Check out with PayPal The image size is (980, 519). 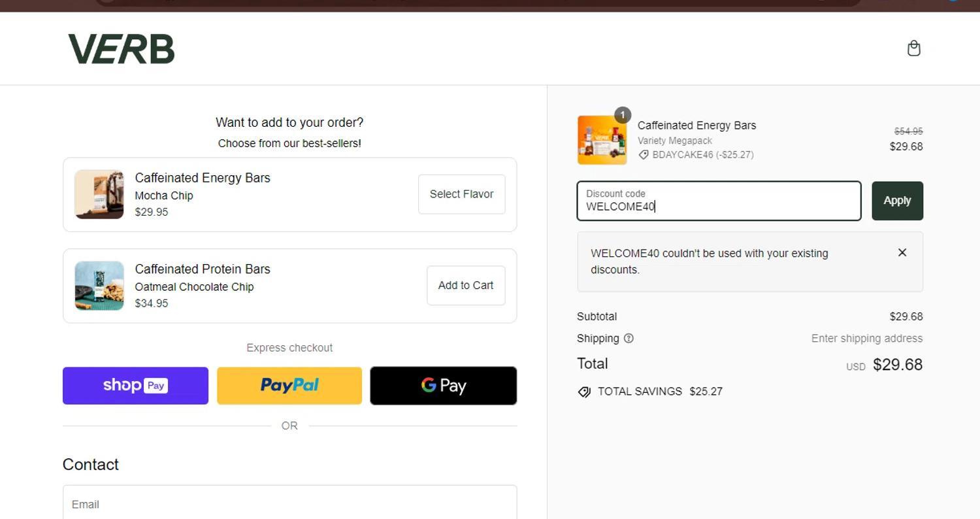[x=289, y=386]
